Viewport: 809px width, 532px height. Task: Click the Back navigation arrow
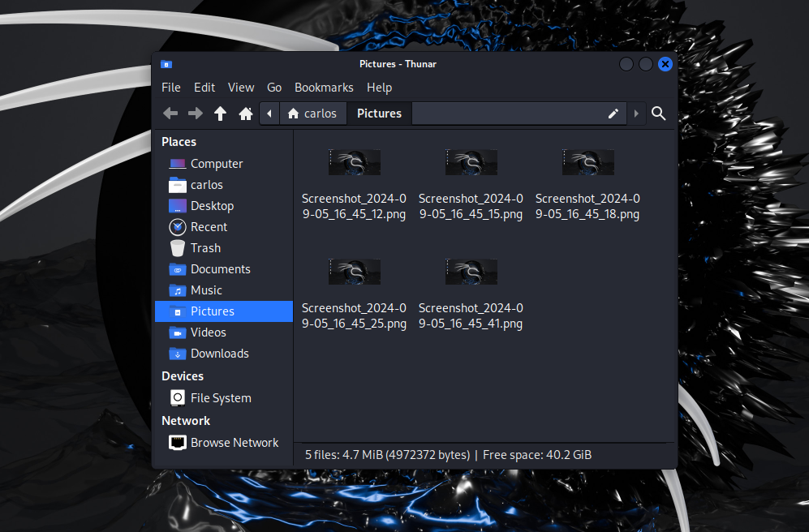click(x=170, y=114)
